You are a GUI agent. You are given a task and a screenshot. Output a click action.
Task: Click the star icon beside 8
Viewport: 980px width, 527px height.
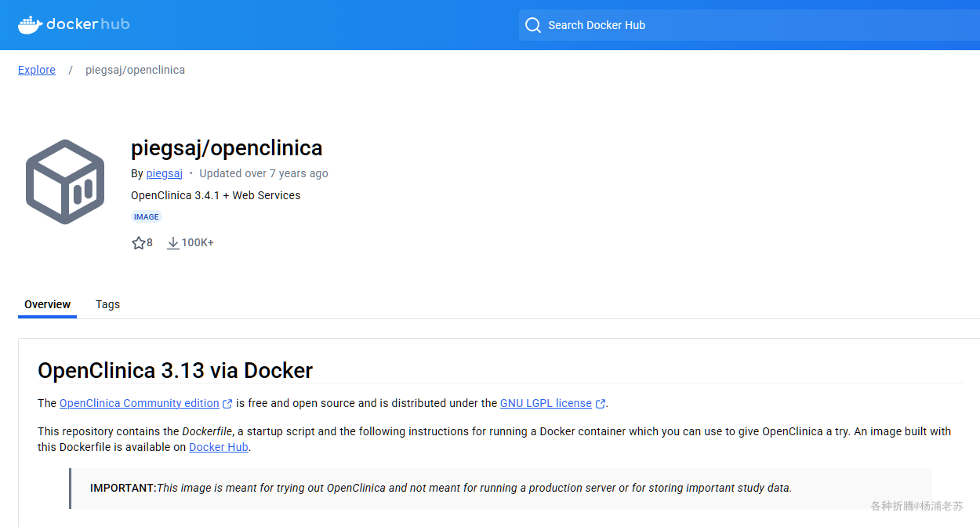coord(139,243)
